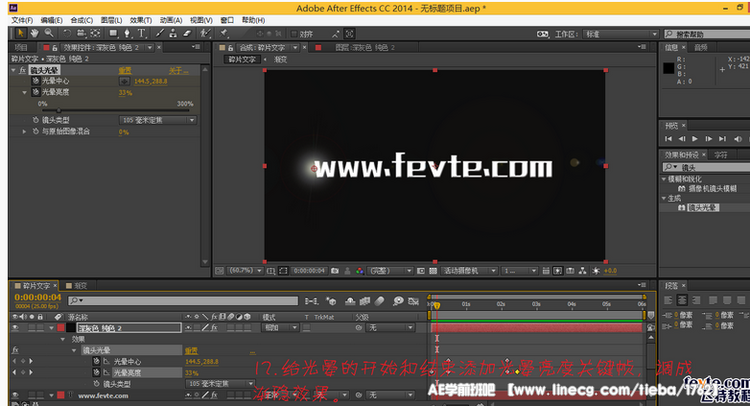Select the Rotation tool

point(67,33)
